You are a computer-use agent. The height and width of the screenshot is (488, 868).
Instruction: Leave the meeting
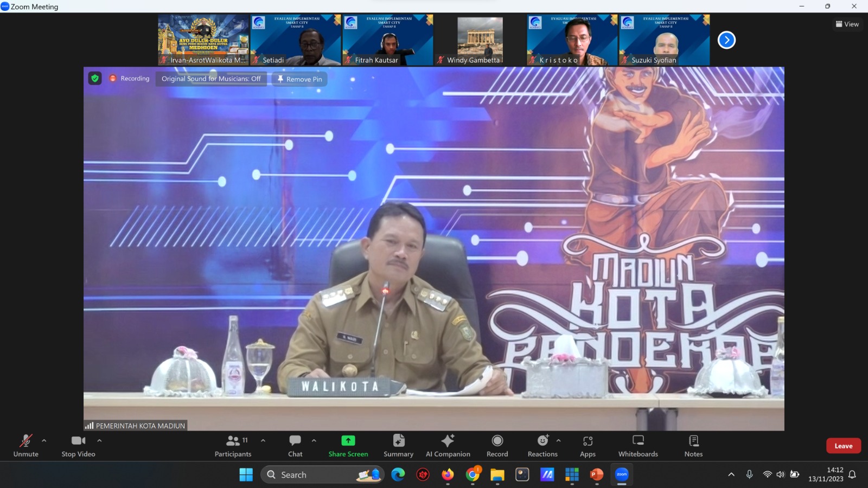tap(843, 446)
